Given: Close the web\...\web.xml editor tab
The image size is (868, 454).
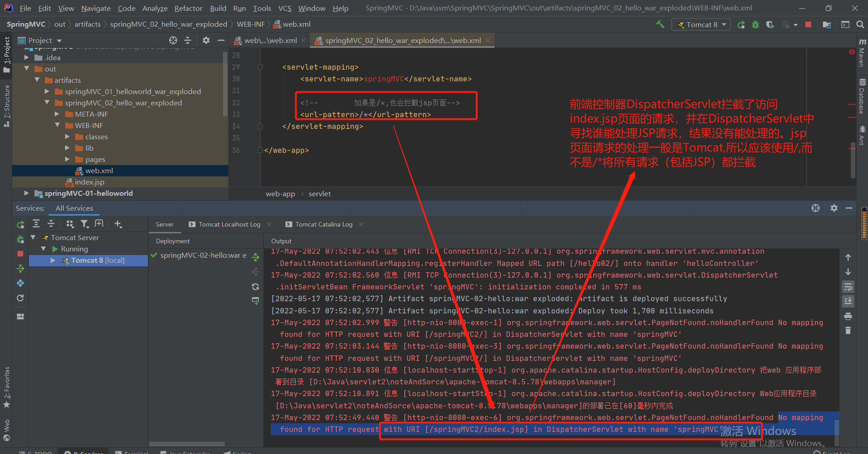Looking at the screenshot, I should [x=303, y=40].
